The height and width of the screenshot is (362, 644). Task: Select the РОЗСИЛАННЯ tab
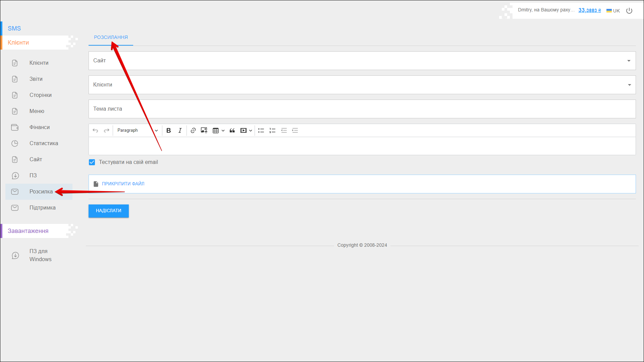[x=111, y=37]
